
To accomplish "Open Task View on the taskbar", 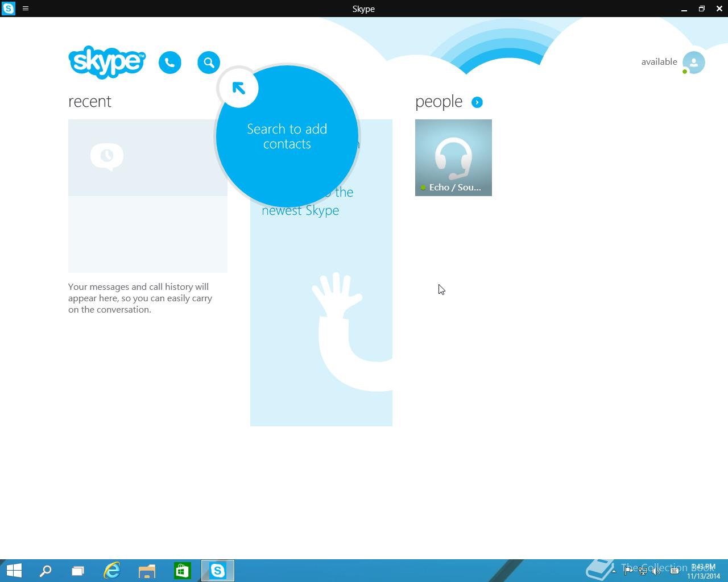I will pos(78,571).
